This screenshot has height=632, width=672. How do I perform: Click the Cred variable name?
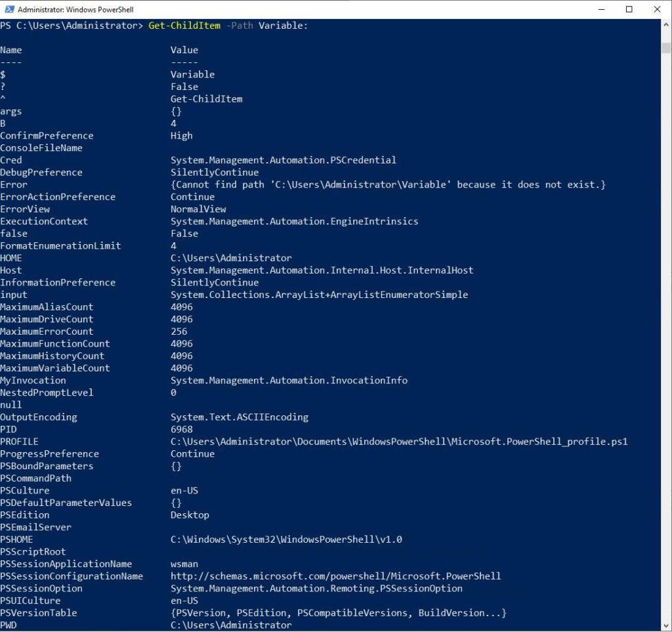tap(11, 160)
